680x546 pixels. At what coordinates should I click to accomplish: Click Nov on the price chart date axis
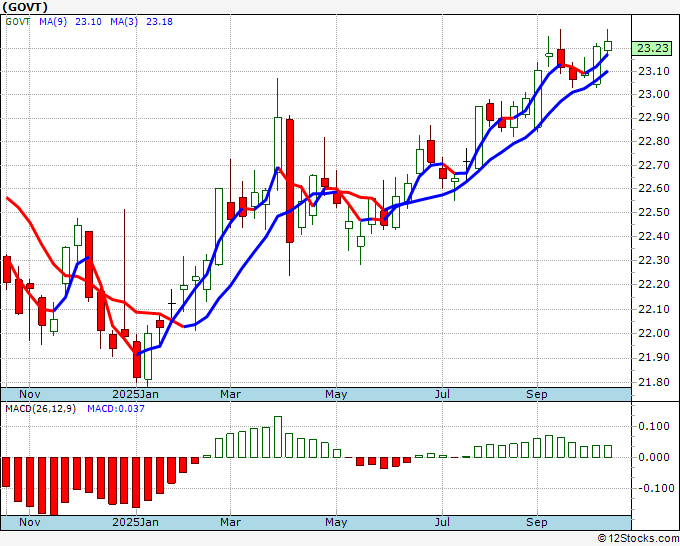pyautogui.click(x=29, y=394)
